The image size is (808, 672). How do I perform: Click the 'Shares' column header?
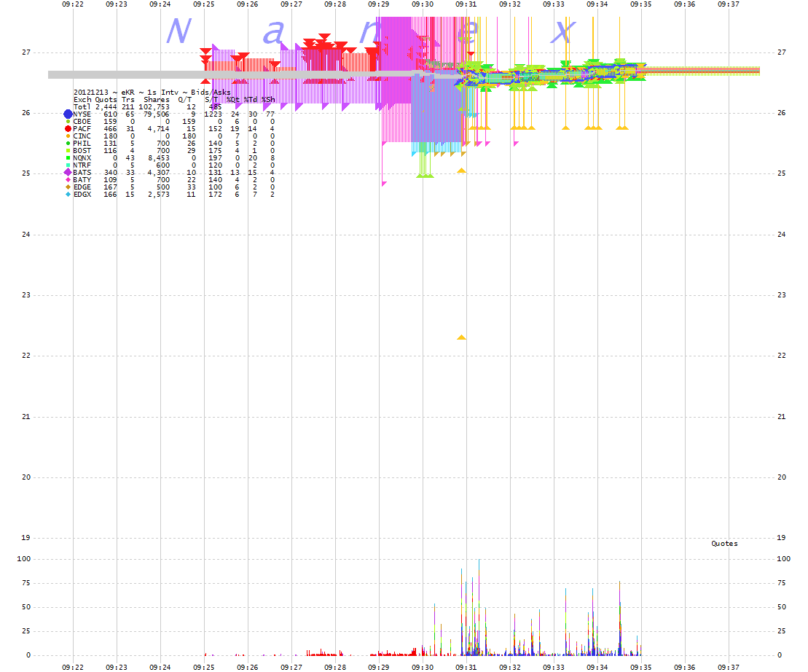tap(157, 99)
